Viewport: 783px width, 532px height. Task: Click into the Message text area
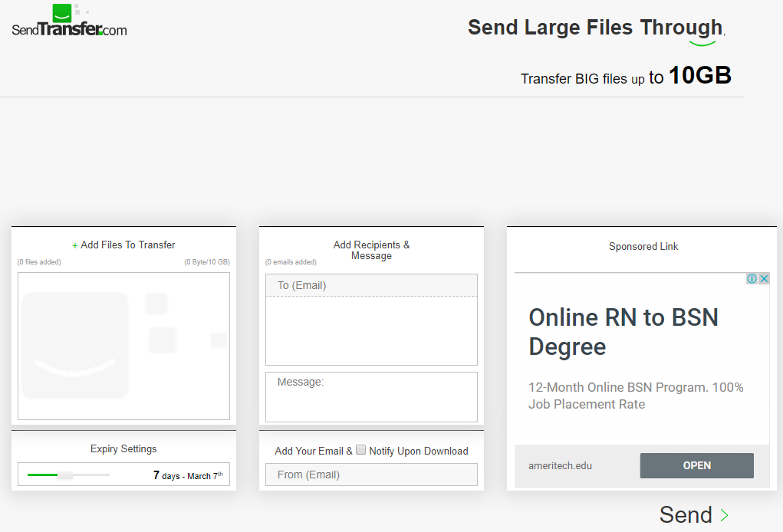(371, 397)
